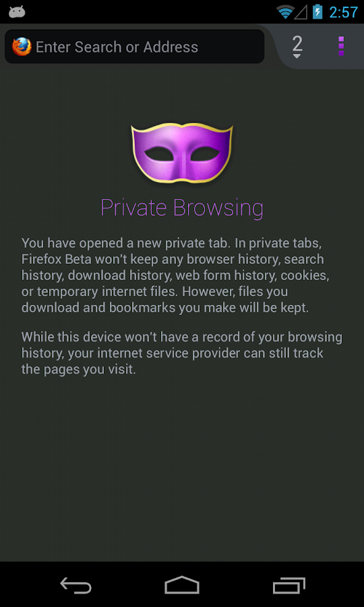This screenshot has height=607, width=364.
Task: Focus the Enter Search or Address field
Action: 135,47
